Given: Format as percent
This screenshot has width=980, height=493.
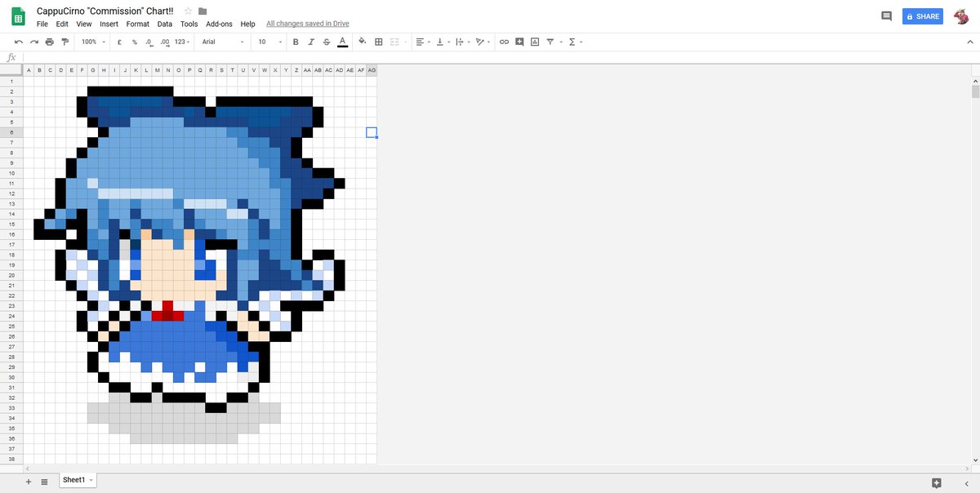Looking at the screenshot, I should (x=134, y=42).
